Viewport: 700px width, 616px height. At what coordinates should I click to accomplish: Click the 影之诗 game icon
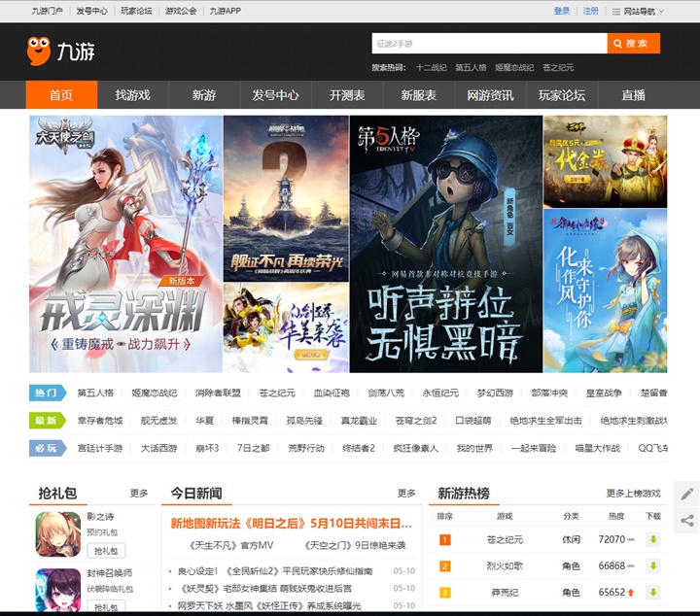[x=58, y=534]
